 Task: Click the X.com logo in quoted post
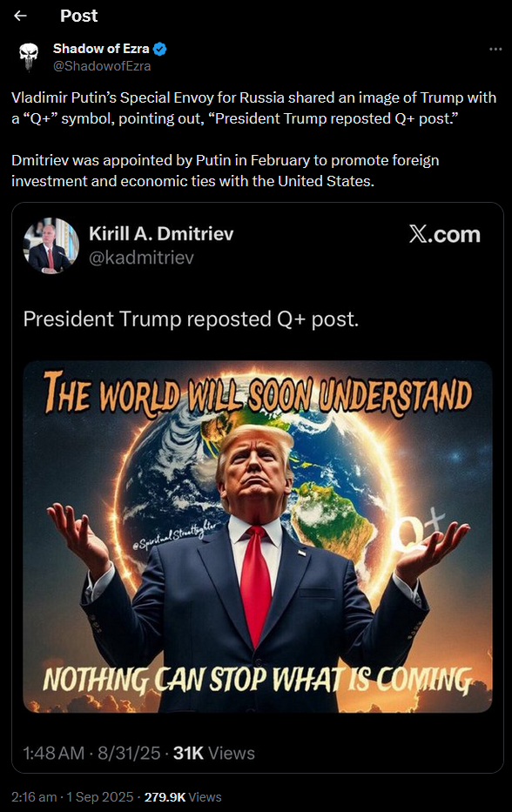[x=445, y=235]
